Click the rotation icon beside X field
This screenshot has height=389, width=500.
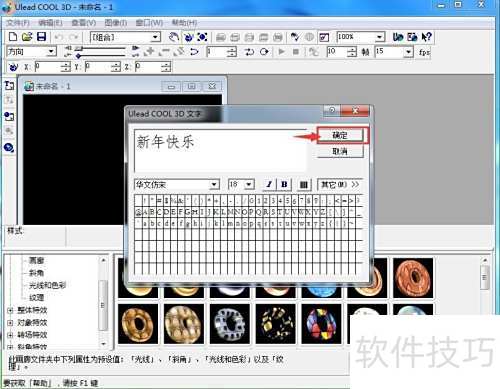pyautogui.click(x=13, y=67)
